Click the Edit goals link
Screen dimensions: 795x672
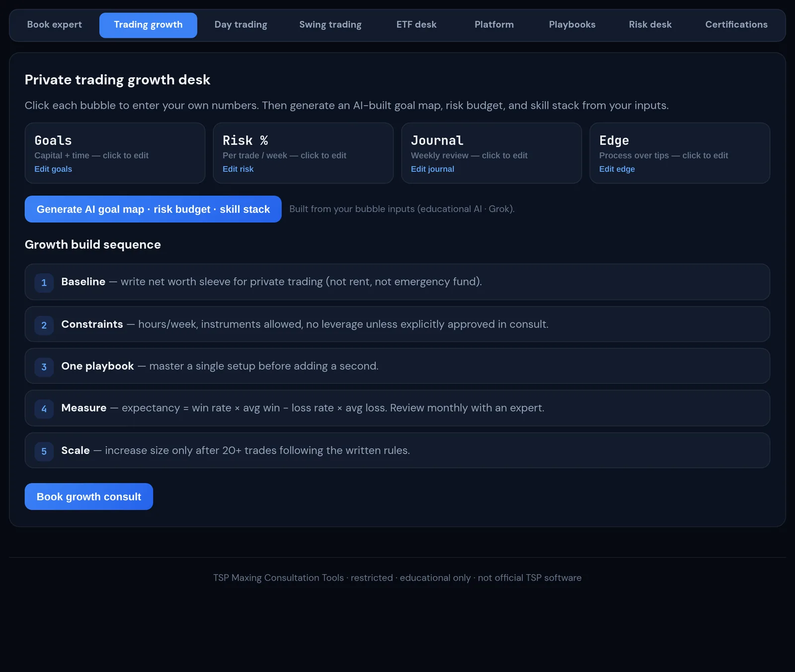53,169
